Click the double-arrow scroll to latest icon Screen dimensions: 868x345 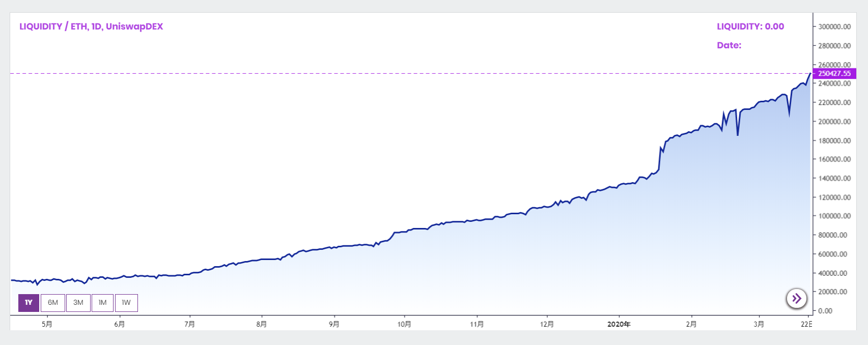[x=797, y=298]
